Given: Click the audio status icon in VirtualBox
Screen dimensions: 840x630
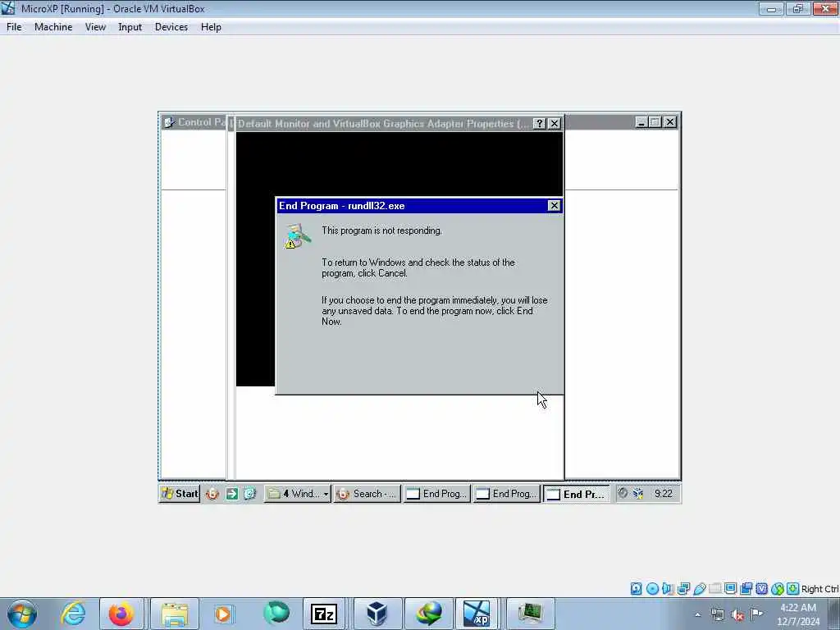Looking at the screenshot, I should tap(668, 589).
